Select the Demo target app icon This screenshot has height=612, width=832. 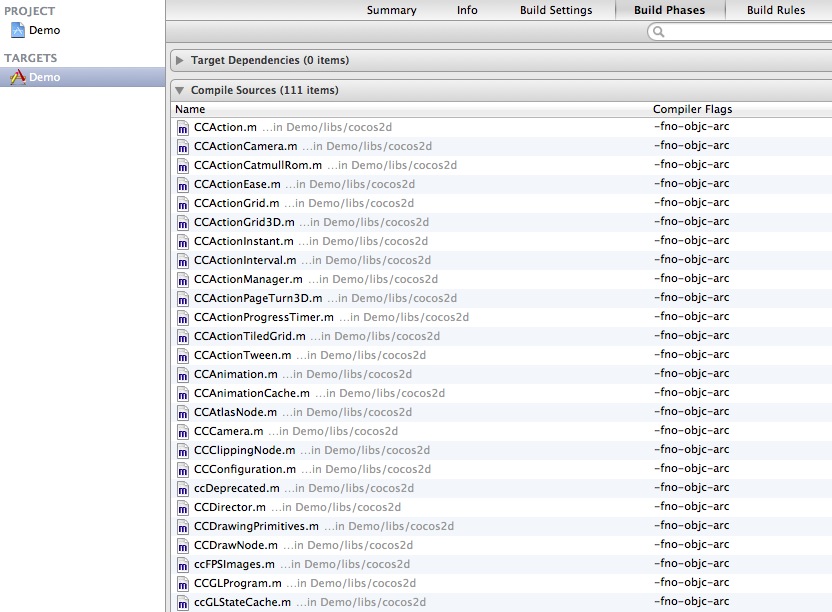[x=18, y=77]
